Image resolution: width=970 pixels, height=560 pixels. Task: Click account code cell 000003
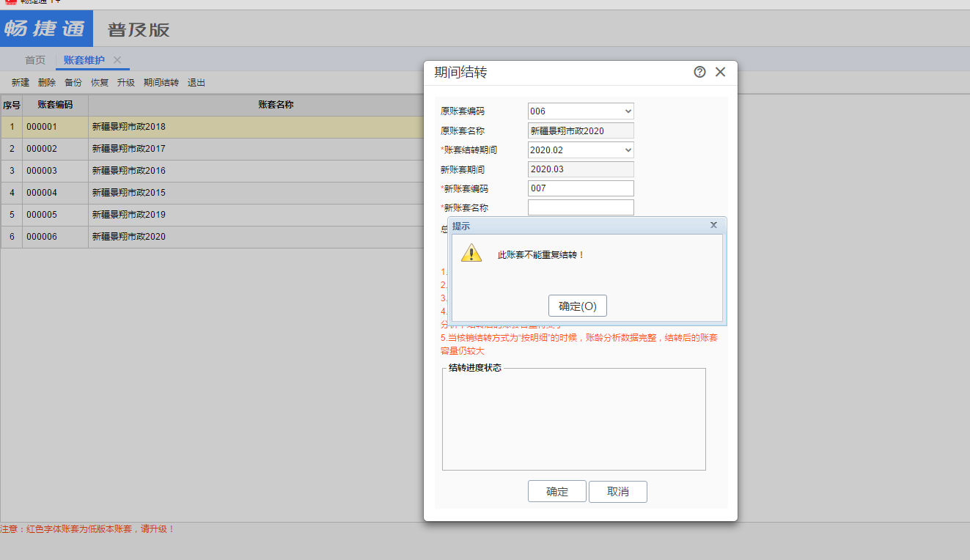point(55,171)
